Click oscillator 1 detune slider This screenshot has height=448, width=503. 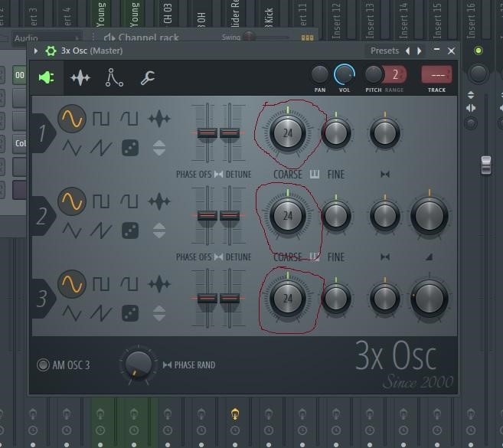coord(230,132)
